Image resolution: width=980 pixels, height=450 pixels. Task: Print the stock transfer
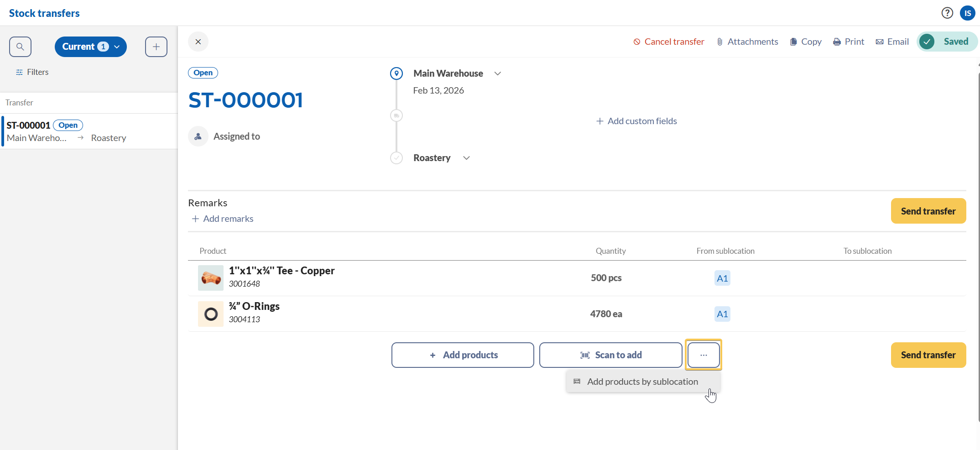tap(848, 42)
